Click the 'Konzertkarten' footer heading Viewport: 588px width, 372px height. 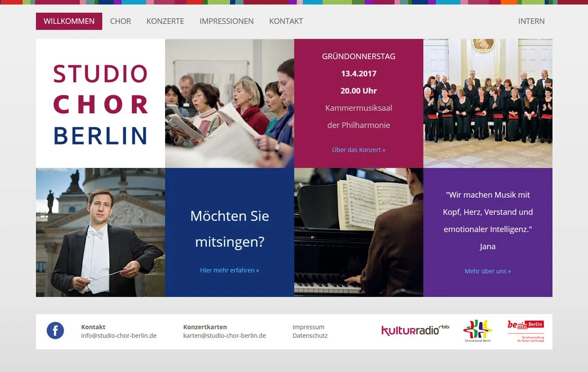coord(205,327)
